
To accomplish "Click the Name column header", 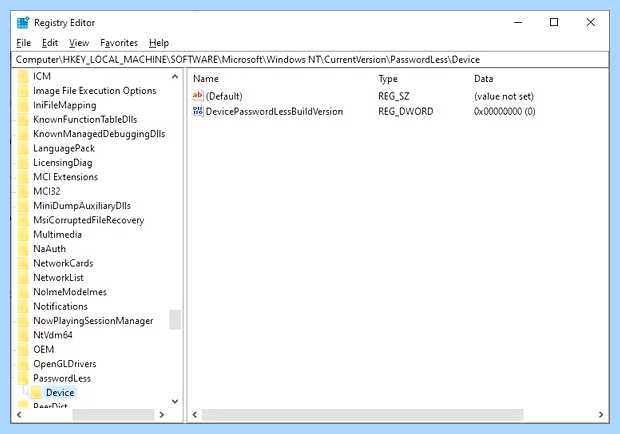I will click(x=206, y=79).
